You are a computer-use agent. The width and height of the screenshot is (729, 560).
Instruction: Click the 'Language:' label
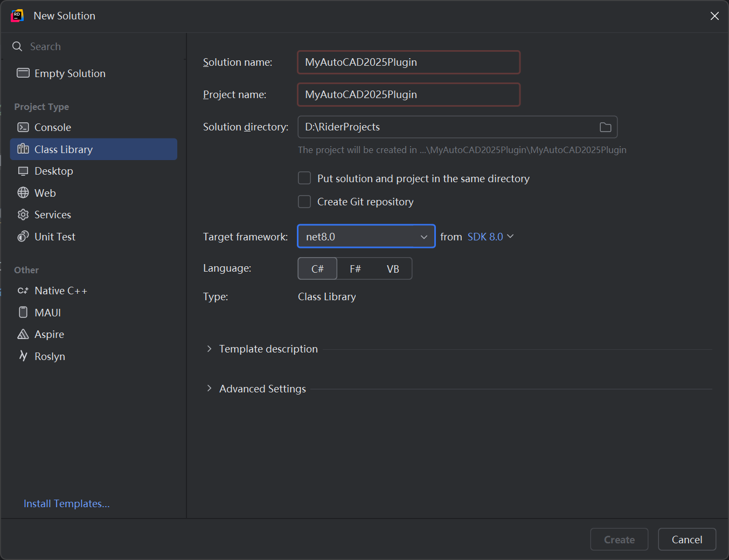[227, 268]
